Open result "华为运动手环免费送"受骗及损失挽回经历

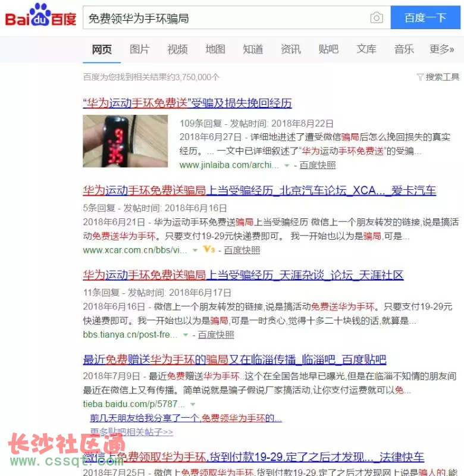(x=187, y=104)
